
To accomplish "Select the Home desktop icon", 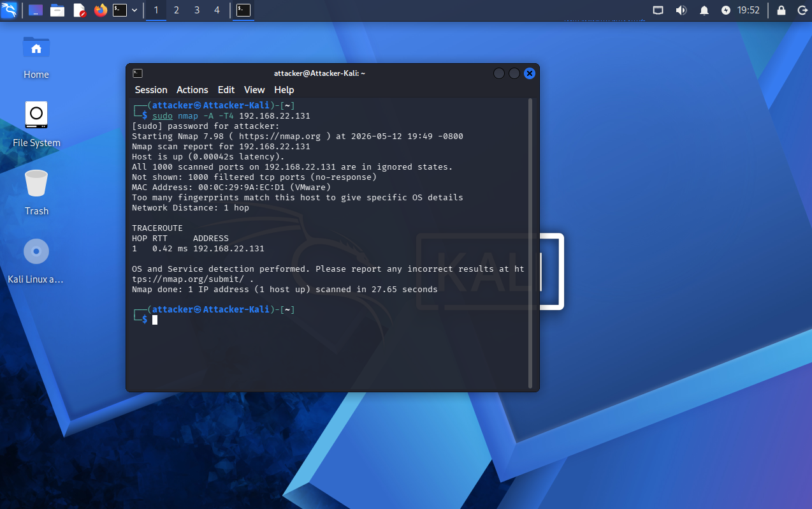I will pos(36,57).
